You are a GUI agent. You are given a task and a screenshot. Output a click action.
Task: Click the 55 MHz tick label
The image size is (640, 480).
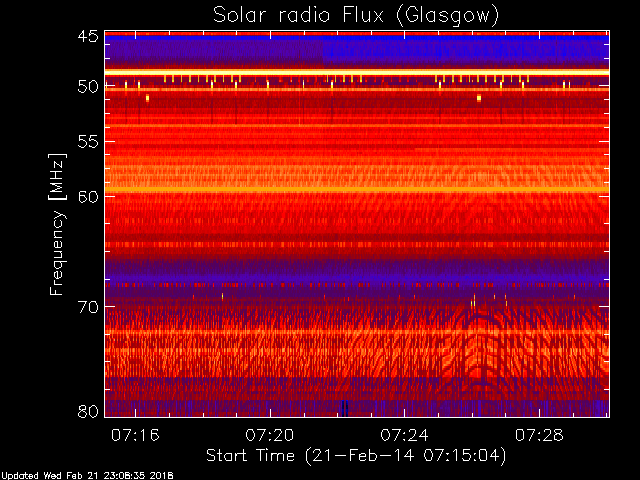coord(88,142)
